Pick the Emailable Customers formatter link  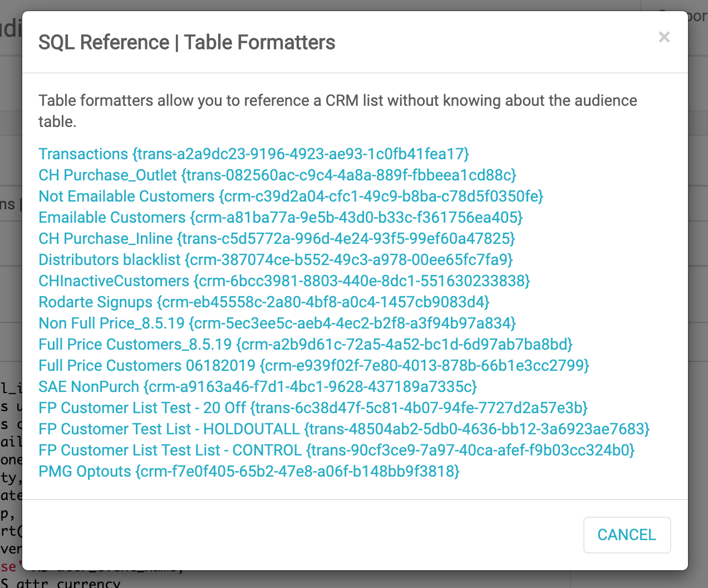tap(281, 218)
